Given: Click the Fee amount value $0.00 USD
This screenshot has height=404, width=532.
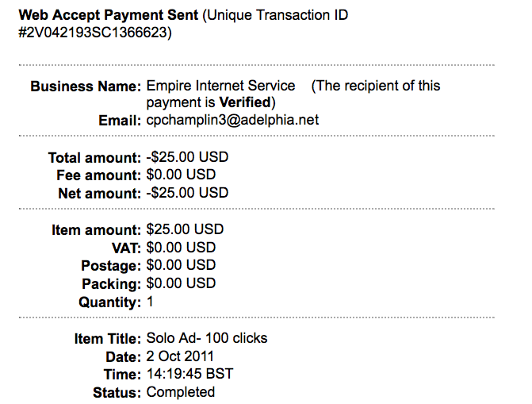Looking at the screenshot, I should [x=181, y=175].
